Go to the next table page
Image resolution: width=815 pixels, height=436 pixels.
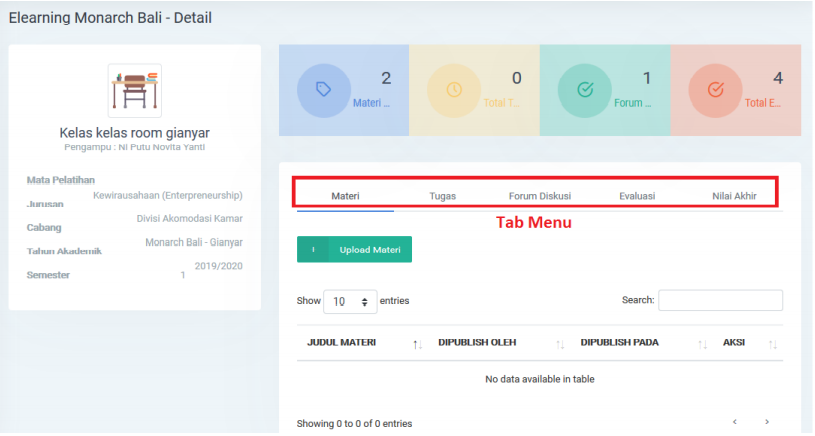(767, 422)
